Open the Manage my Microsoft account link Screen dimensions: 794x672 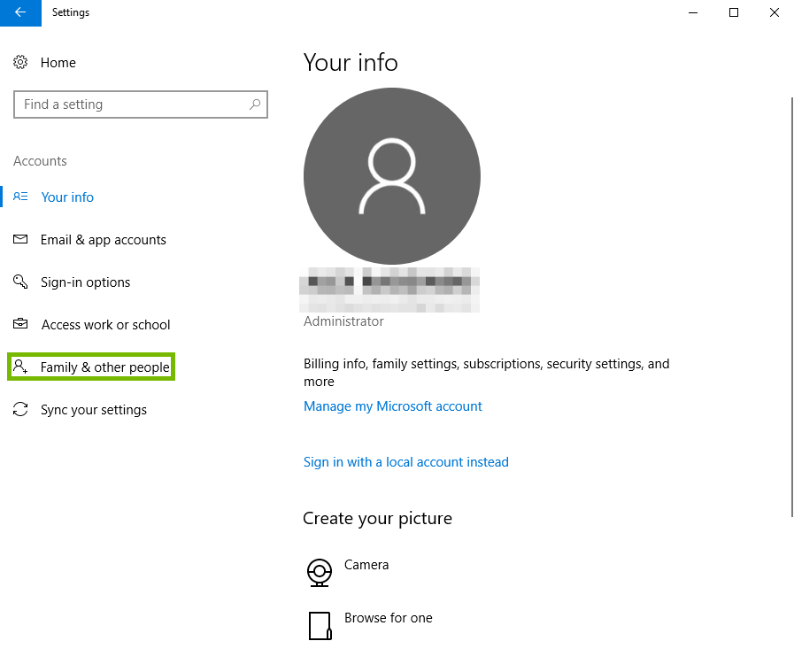pos(393,406)
